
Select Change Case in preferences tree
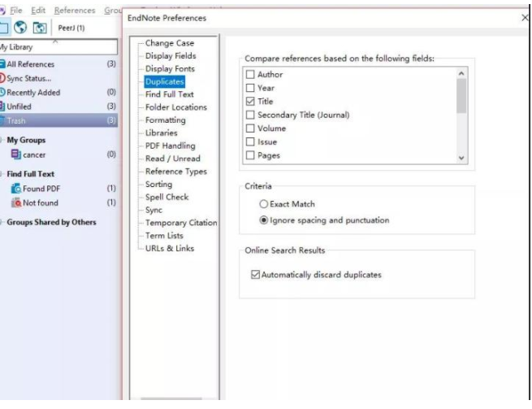pyautogui.click(x=170, y=43)
